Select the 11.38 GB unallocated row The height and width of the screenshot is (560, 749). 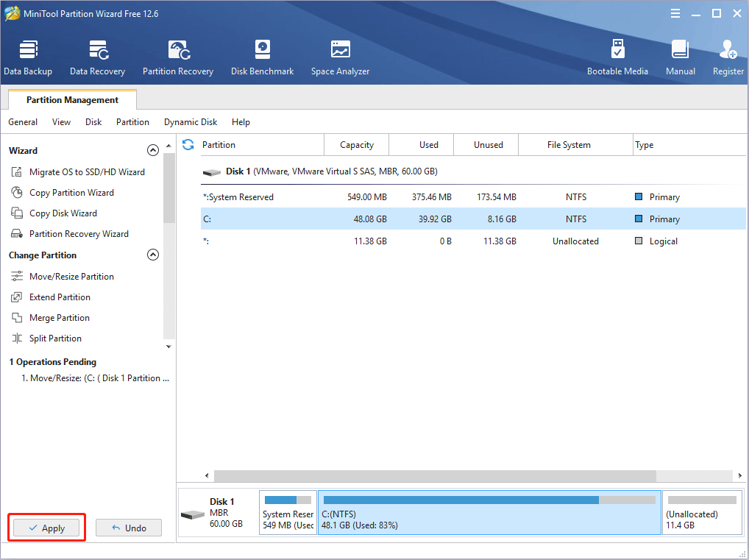[x=473, y=241]
